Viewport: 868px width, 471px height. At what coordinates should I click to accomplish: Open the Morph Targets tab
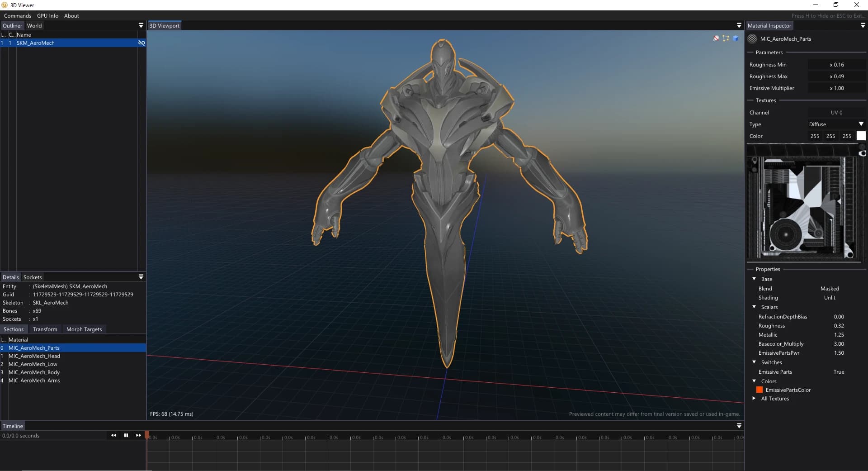click(x=84, y=329)
